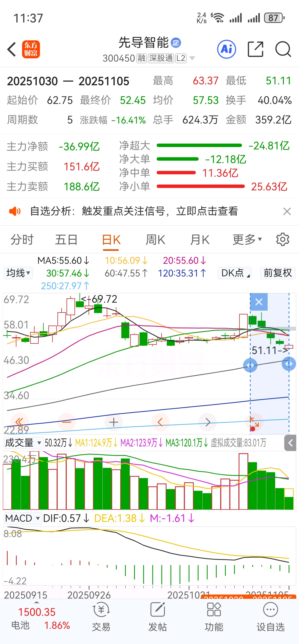Screen dimensions: 299x644
Task: Open the DK点 dropdown
Action: coord(234,273)
